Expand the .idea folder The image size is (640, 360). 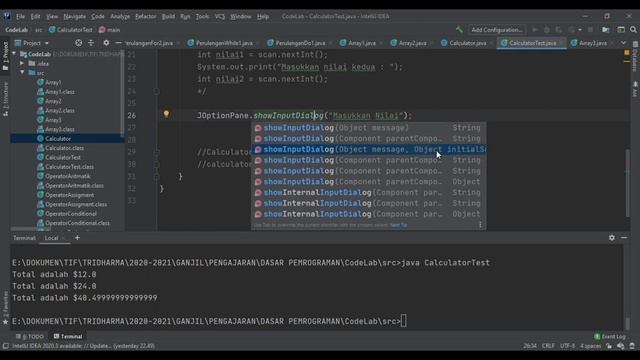pyautogui.click(x=22, y=64)
